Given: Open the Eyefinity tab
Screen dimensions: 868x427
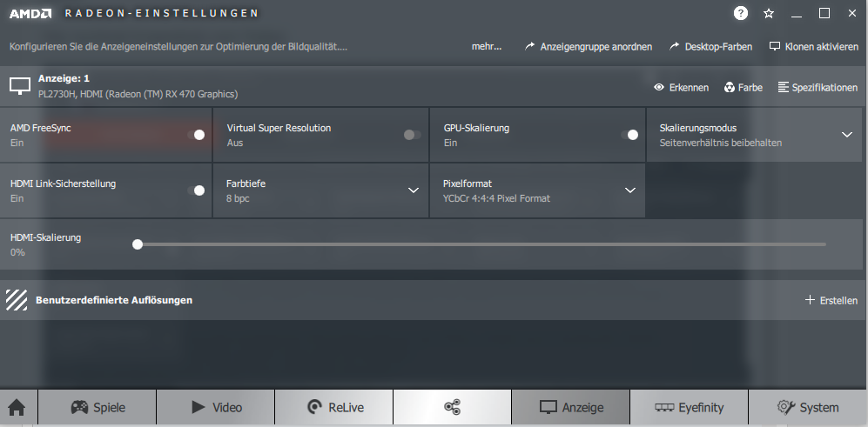Looking at the screenshot, I should coord(690,408).
